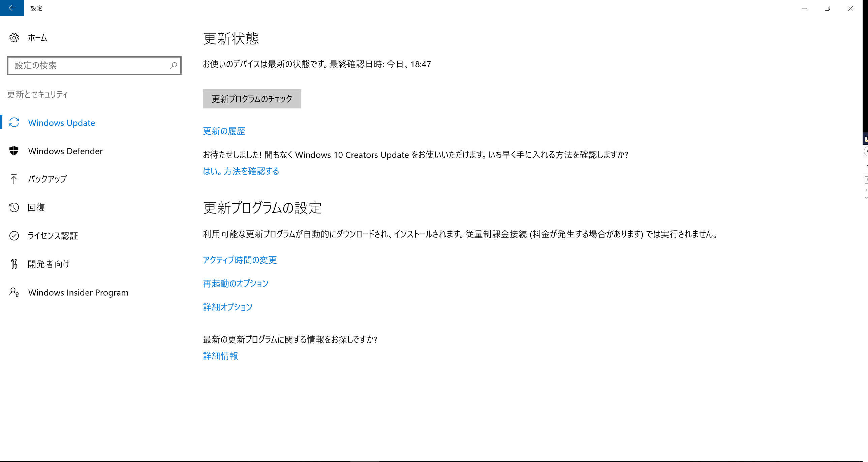Open the 更新の履歴 link
Viewport: 868px width, 462px height.
224,131
